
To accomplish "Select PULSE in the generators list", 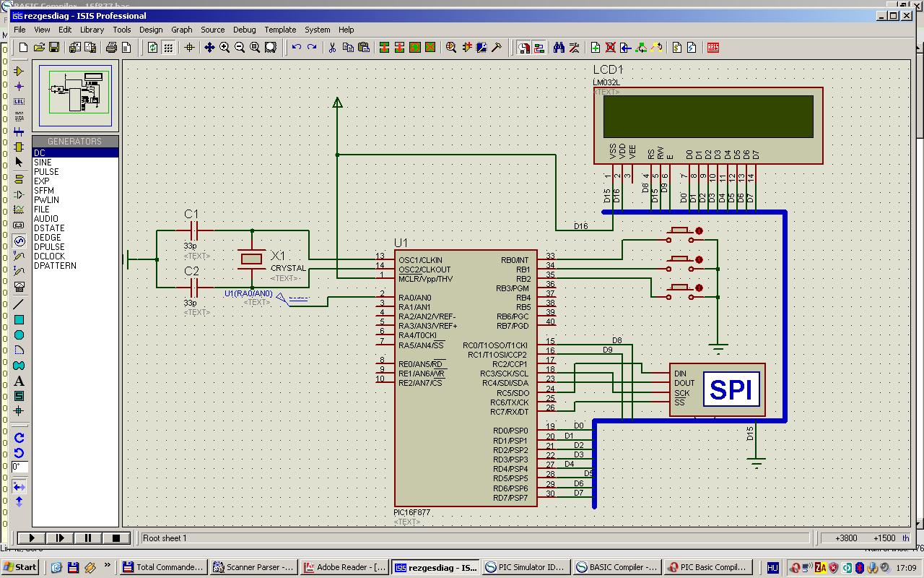I will coord(46,172).
